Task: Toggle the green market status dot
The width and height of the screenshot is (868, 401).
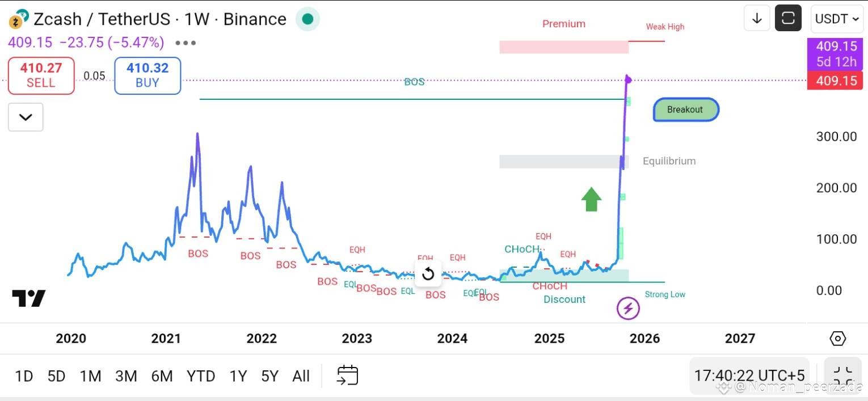Action: coord(307,19)
